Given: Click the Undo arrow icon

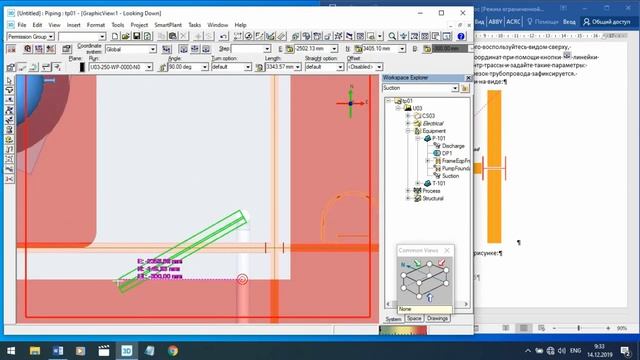Looking at the screenshot, I should point(223,36).
